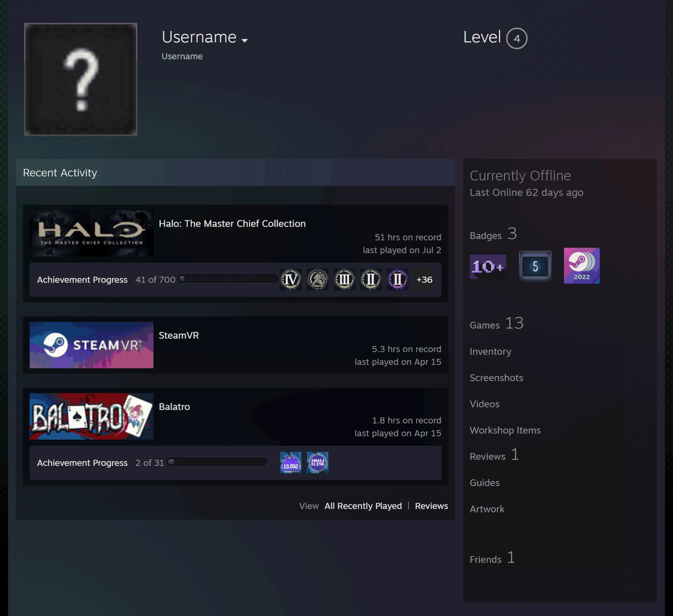This screenshot has height=616, width=673.
Task: Click the Balatro 10,000 chip achievement icon
Action: click(291, 462)
